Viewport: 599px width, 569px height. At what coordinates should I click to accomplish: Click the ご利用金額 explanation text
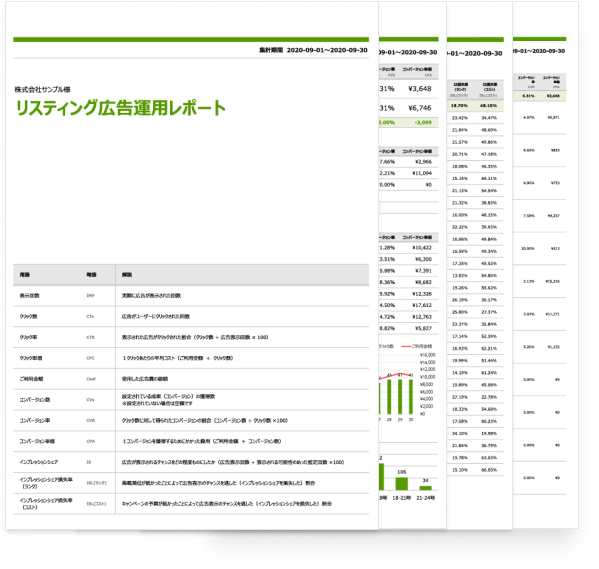[x=145, y=379]
